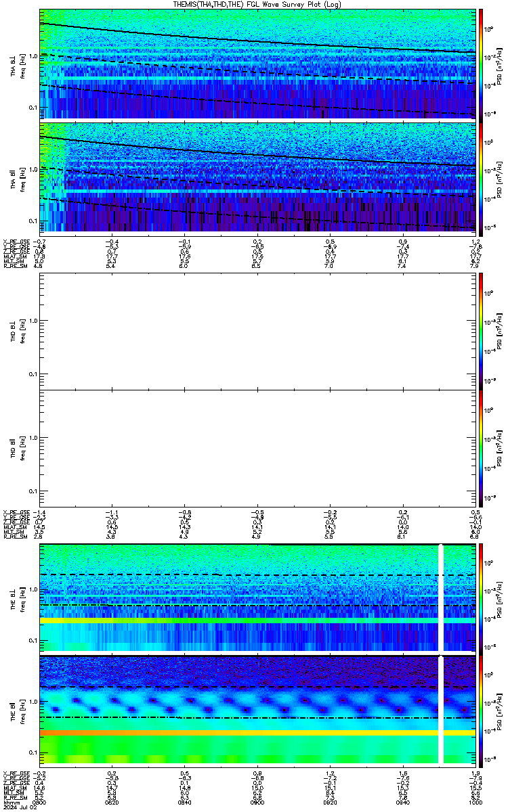This screenshot has width=508, height=812.
Task: Click the empty THD B⊥ plot panel
Action: pyautogui.click(x=257, y=331)
